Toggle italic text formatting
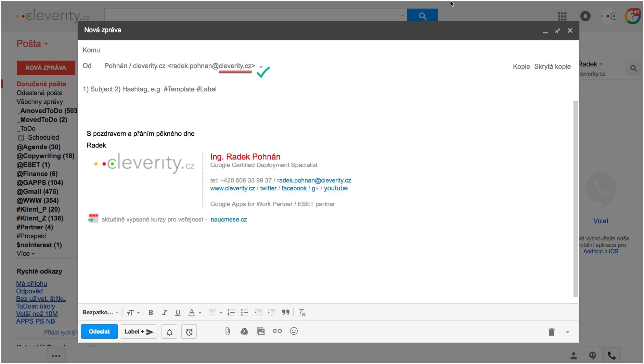Image resolution: width=644 pixels, height=364 pixels. (164, 312)
